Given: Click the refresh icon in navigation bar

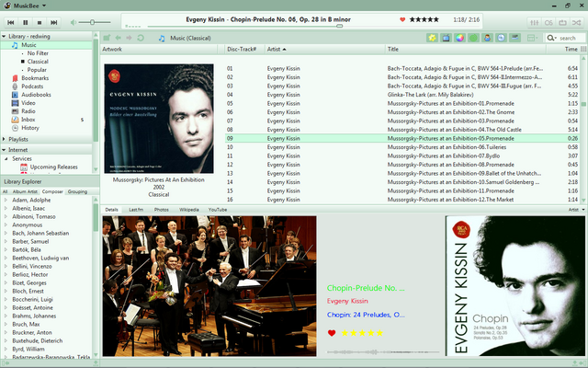Looking at the screenshot, I should tap(141, 38).
